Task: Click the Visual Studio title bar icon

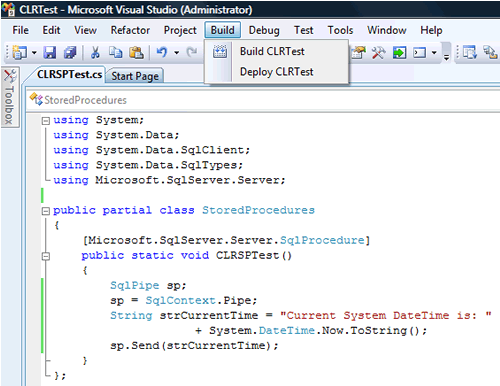Action: click(x=8, y=9)
